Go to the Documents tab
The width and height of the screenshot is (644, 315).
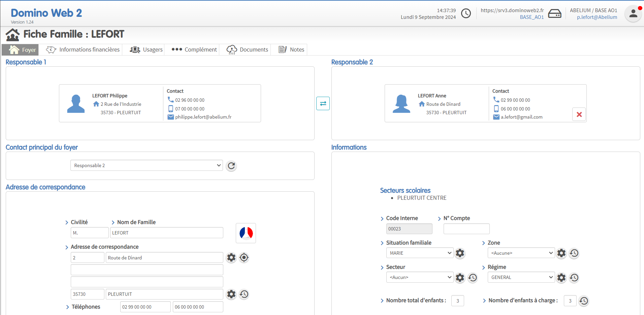click(248, 50)
